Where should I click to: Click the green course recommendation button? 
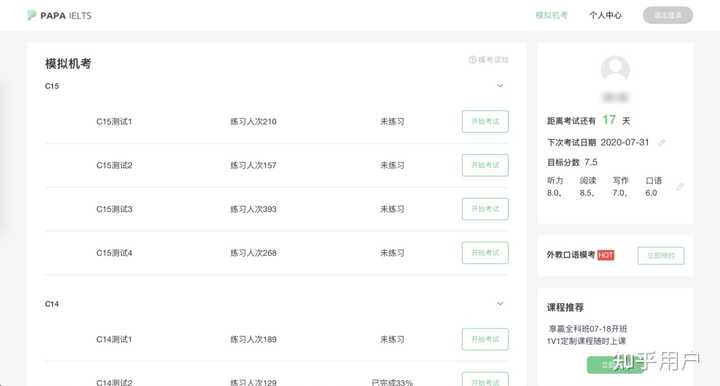[x=615, y=365]
